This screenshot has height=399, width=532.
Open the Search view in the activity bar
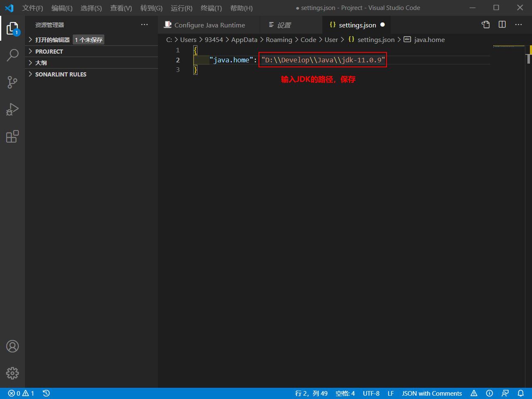(12, 55)
